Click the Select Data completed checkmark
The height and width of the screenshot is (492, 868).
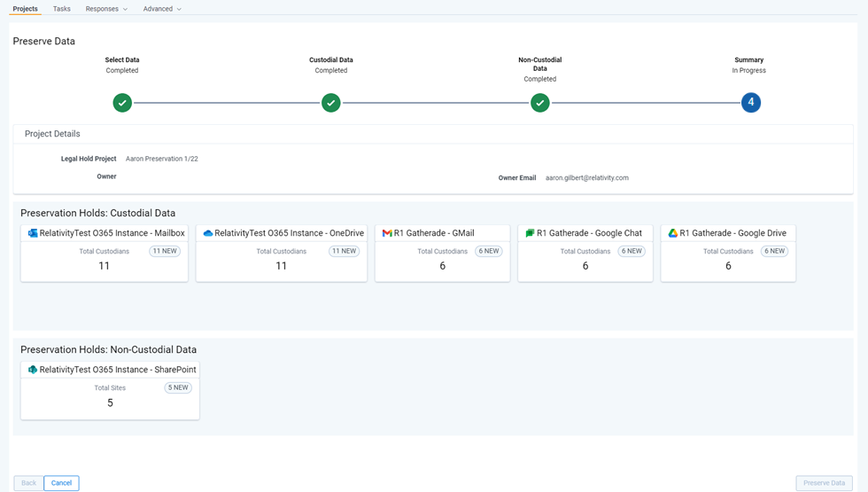click(122, 103)
